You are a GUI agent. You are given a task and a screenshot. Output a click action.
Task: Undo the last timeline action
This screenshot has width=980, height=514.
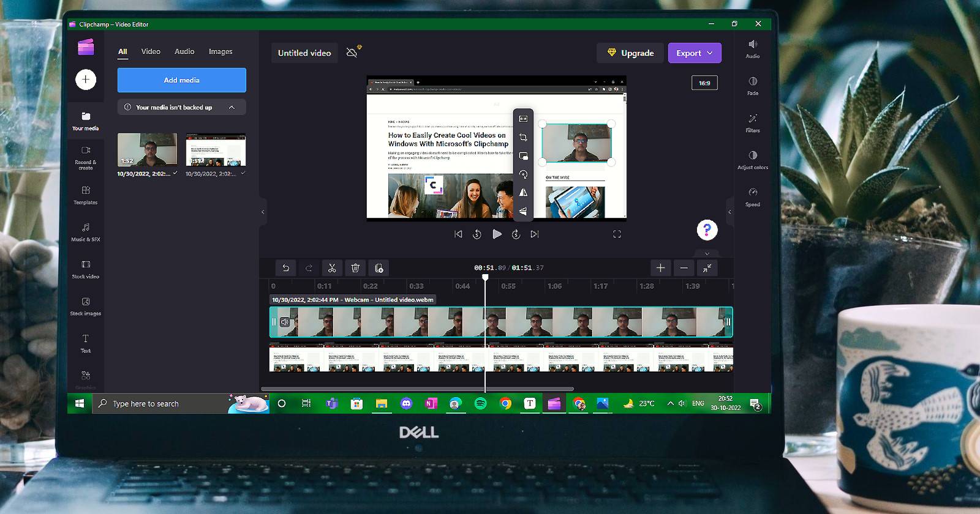tap(285, 268)
